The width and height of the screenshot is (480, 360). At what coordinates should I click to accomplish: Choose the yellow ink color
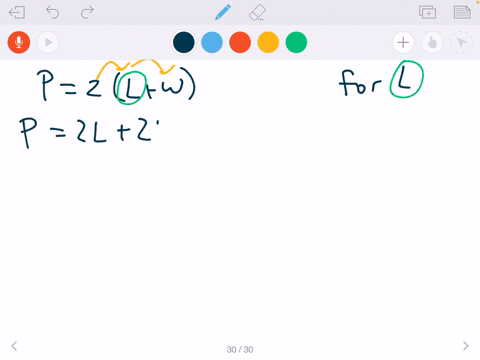[x=268, y=42]
